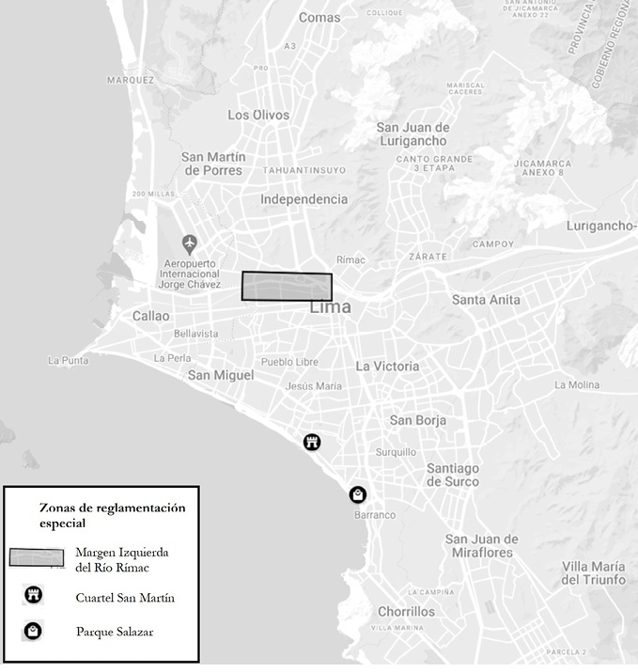The image size is (638, 672).
Task: Select the Los Olivos district label
Action: click(258, 115)
